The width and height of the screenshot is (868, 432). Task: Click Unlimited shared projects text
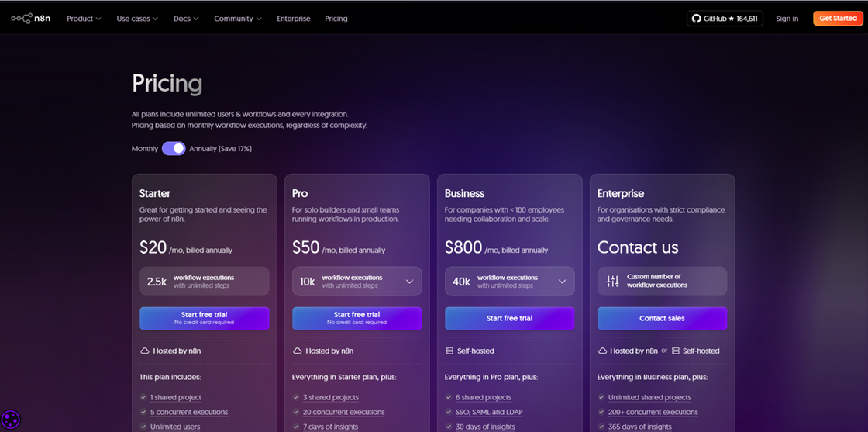click(x=649, y=397)
